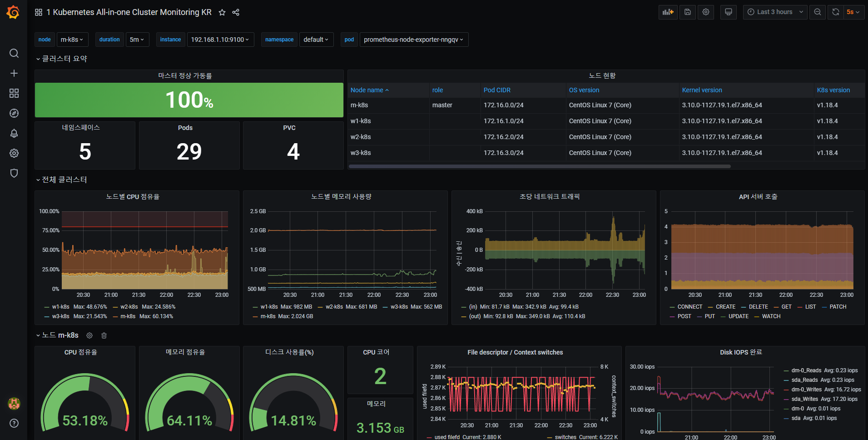Open the Explore compass icon
Viewport: 868px width, 440px height.
pos(14,113)
